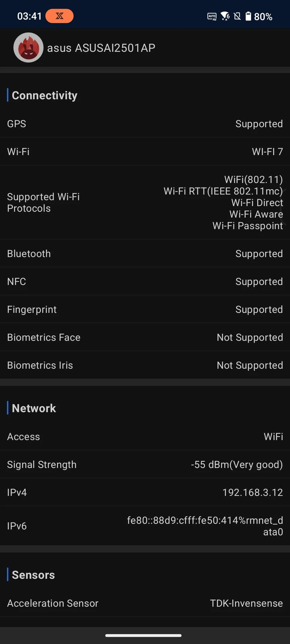Tap the Fingerprint Supported row
This screenshot has height=644, width=290.
coord(145,309)
